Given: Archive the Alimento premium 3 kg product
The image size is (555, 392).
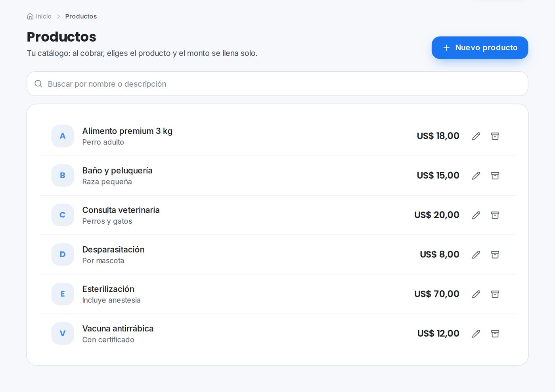Looking at the screenshot, I should pos(495,136).
